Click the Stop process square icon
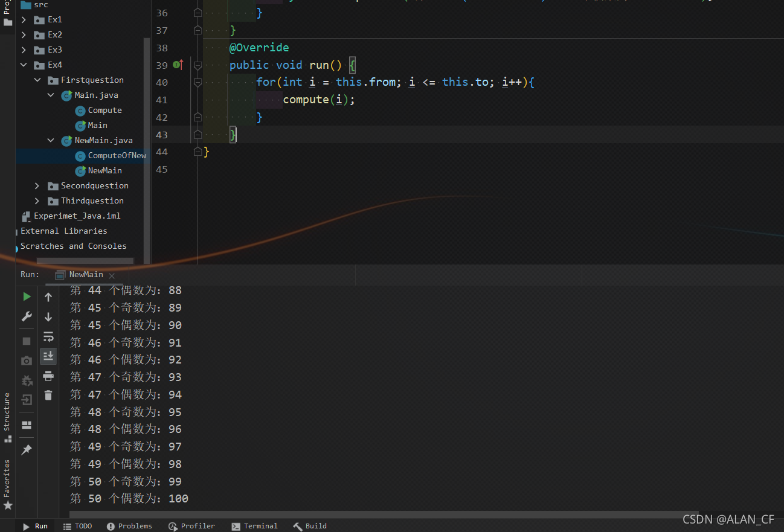This screenshot has width=784, height=532. 27,341
